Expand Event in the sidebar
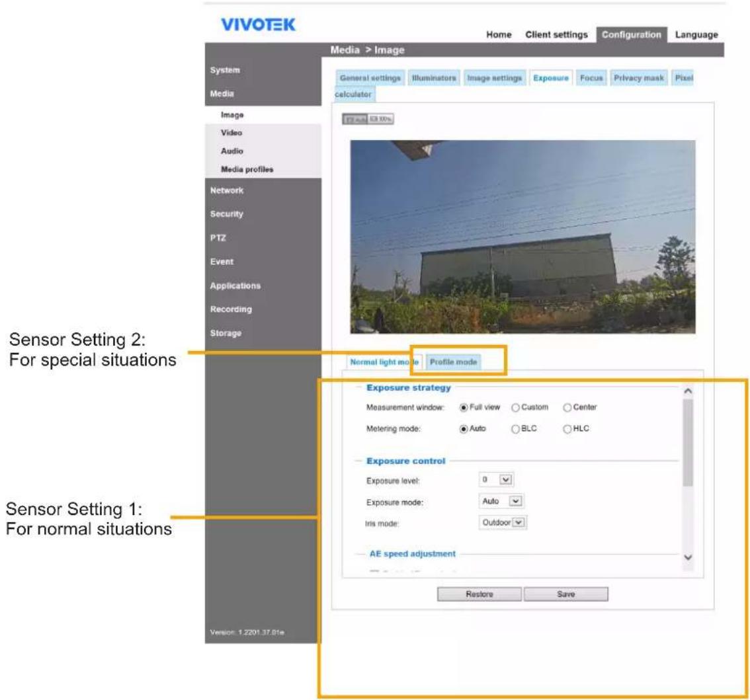Image resolution: width=750 pixels, height=700 pixels. click(222, 262)
